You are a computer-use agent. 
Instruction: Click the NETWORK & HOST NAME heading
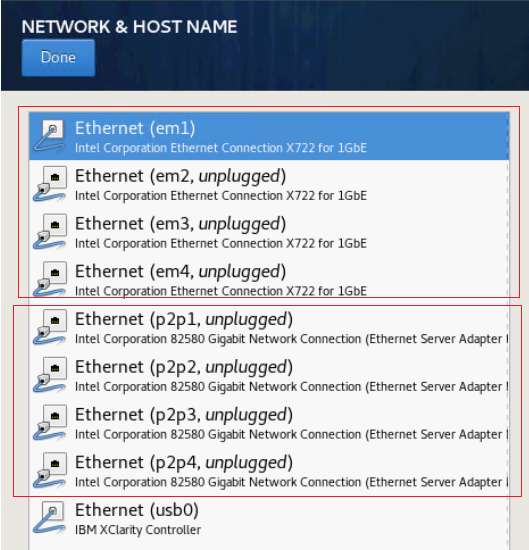(129, 27)
